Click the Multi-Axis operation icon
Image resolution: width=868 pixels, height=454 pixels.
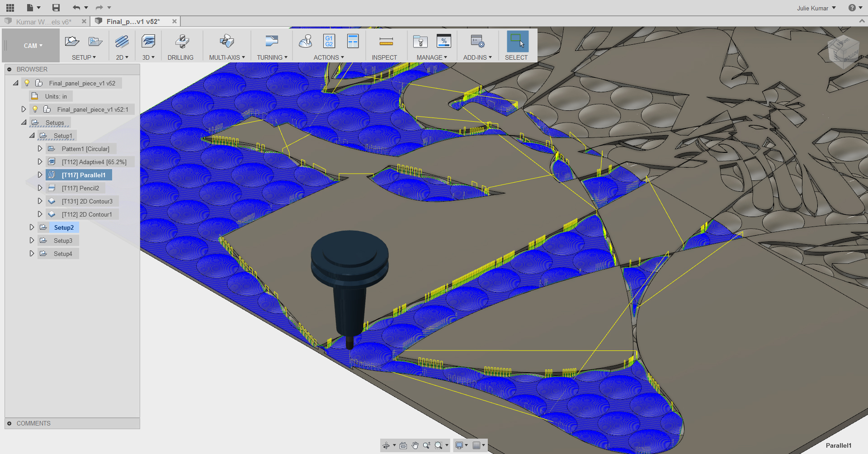click(227, 42)
